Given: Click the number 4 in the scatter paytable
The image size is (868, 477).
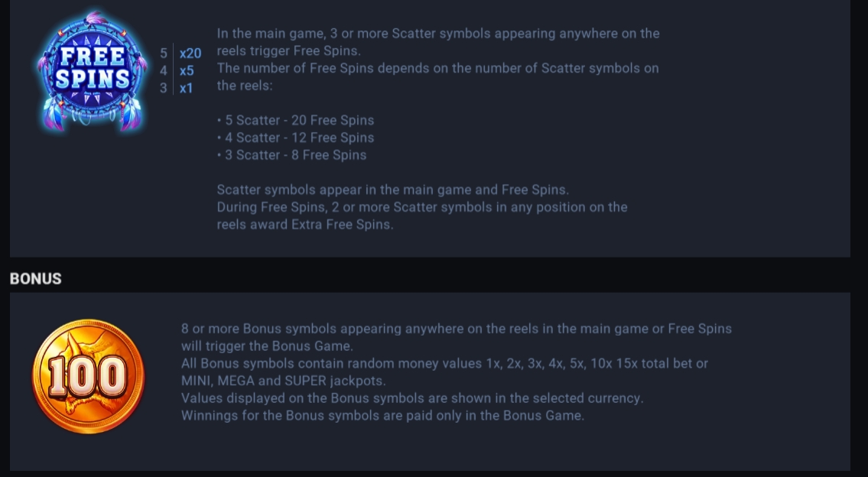Looking at the screenshot, I should pos(164,71).
